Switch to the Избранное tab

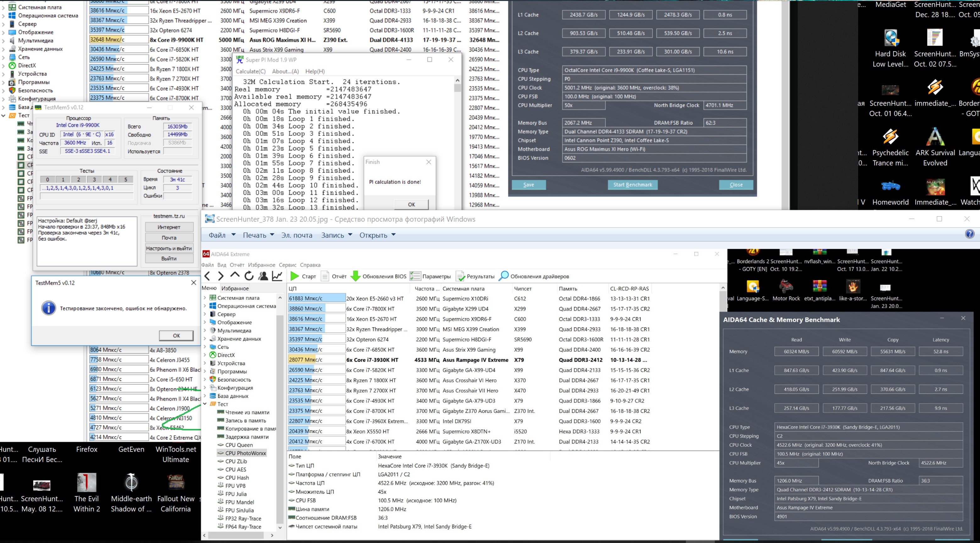coord(235,288)
